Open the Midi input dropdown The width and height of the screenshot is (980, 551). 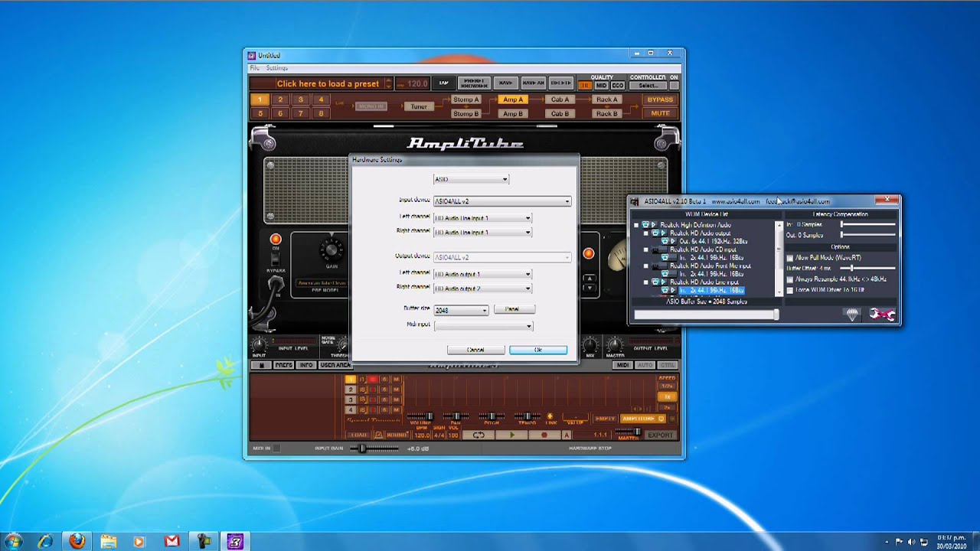483,325
